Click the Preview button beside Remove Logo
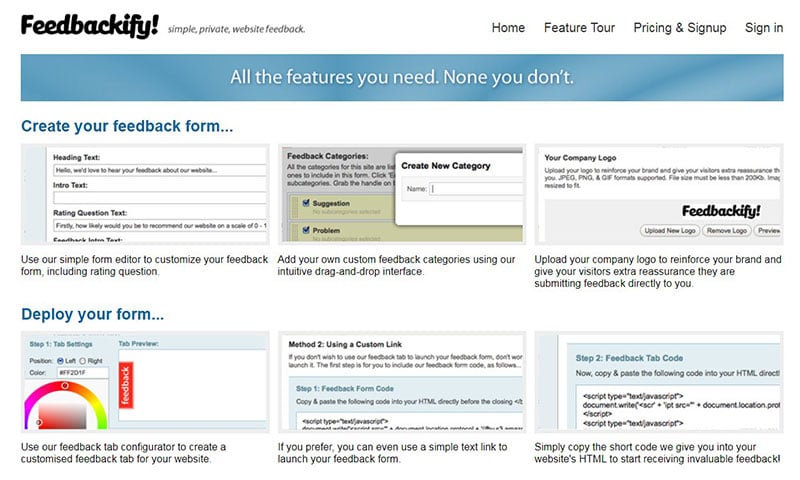800x480 pixels. click(768, 231)
